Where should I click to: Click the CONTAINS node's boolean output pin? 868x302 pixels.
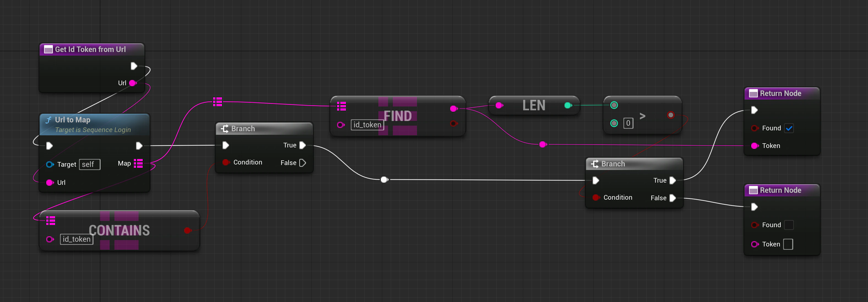[187, 230]
